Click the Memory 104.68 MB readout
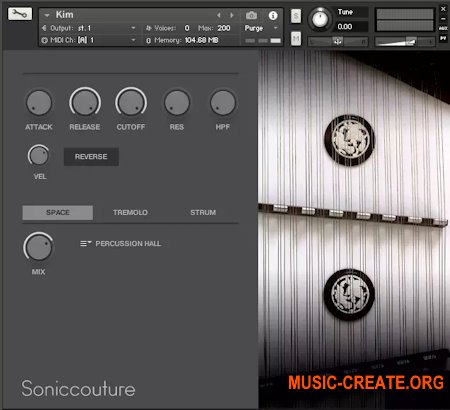 (x=201, y=40)
